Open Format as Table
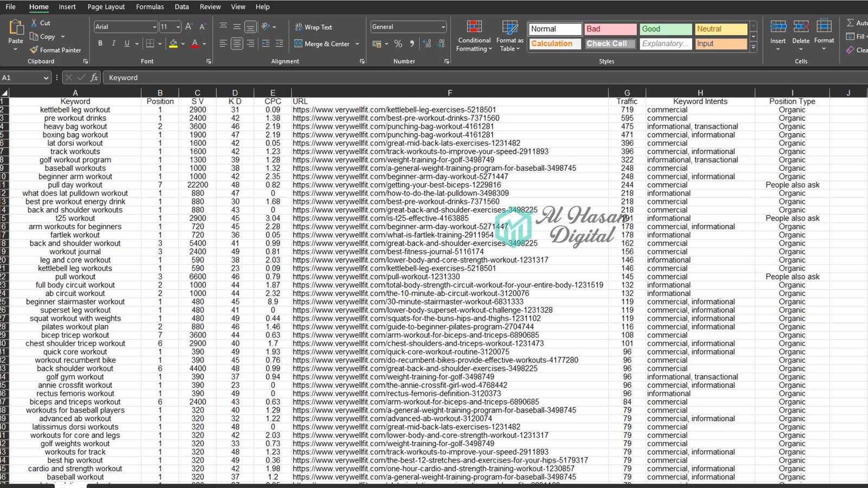The height and width of the screenshot is (488, 868). click(x=509, y=36)
